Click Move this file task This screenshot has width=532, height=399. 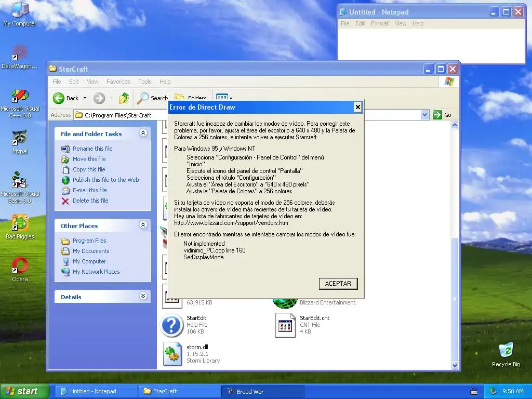[x=89, y=159]
